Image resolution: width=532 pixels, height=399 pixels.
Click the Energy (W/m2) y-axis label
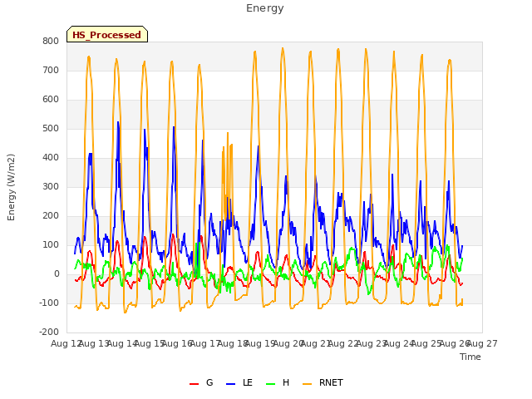11,187
